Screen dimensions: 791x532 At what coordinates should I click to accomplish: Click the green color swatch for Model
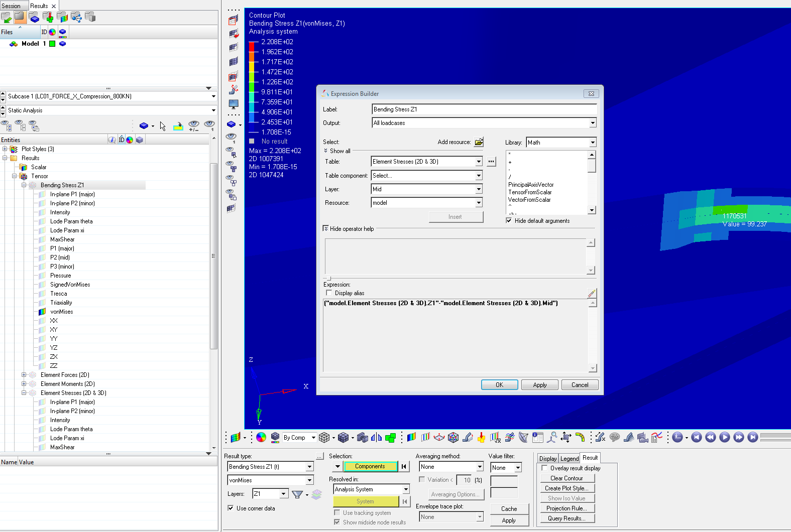52,44
